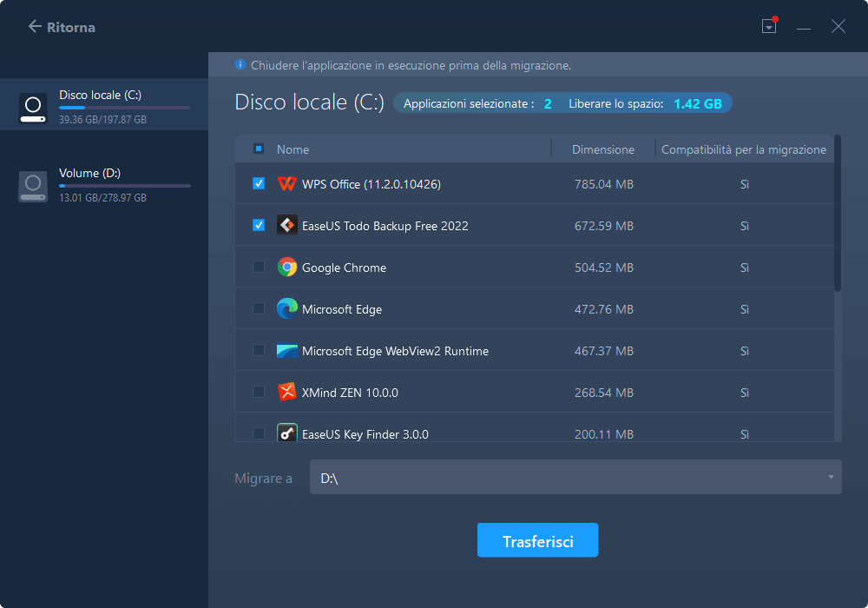Click the back arrow next to Ritorna
868x608 pixels.
click(x=35, y=27)
